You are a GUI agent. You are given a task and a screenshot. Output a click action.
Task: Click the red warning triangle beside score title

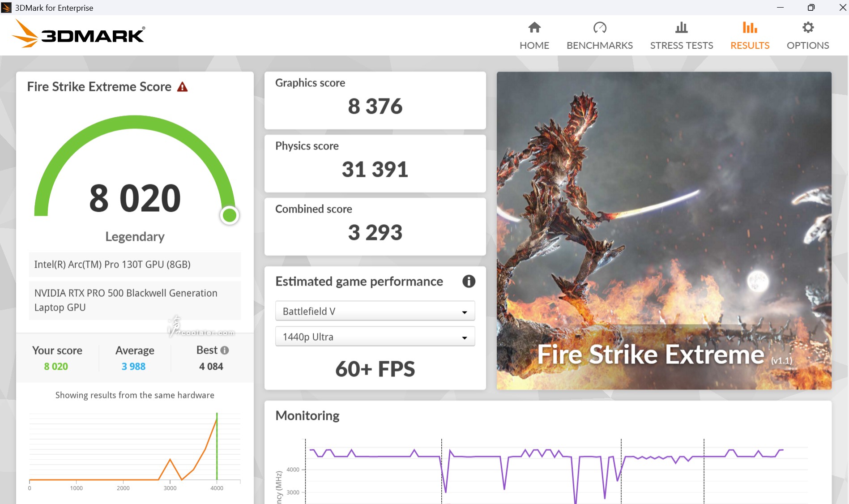182,87
